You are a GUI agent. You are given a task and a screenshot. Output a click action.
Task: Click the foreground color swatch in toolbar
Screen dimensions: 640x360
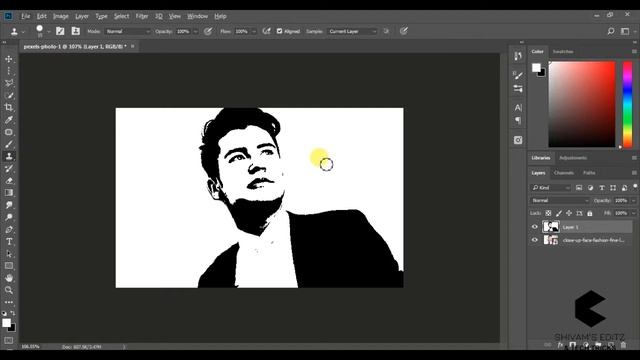[6, 323]
